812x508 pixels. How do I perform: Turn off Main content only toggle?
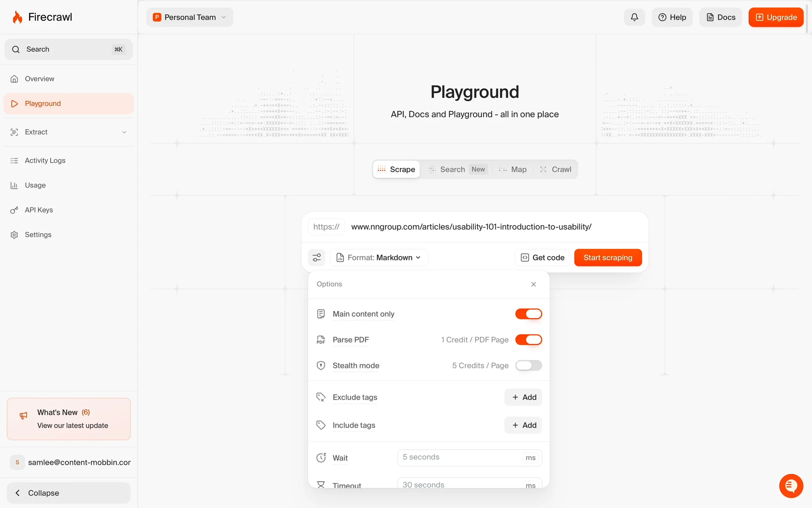click(528, 314)
